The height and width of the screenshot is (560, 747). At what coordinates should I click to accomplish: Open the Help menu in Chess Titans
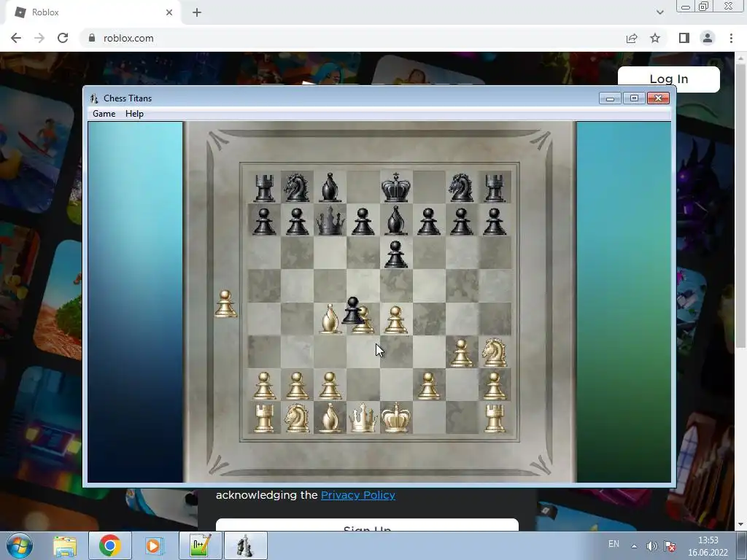134,113
